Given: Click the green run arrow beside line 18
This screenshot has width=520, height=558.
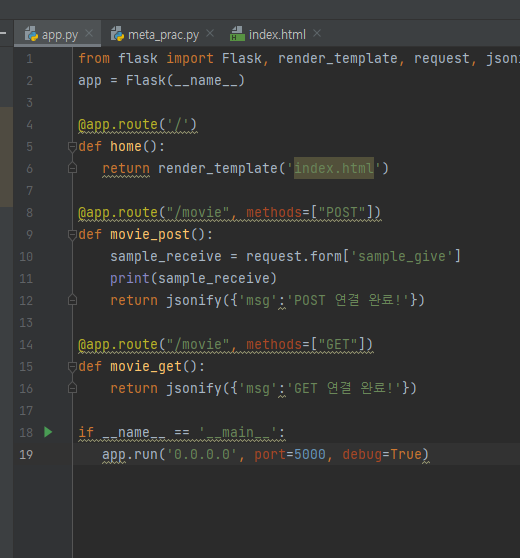Looking at the screenshot, I should tap(48, 432).
